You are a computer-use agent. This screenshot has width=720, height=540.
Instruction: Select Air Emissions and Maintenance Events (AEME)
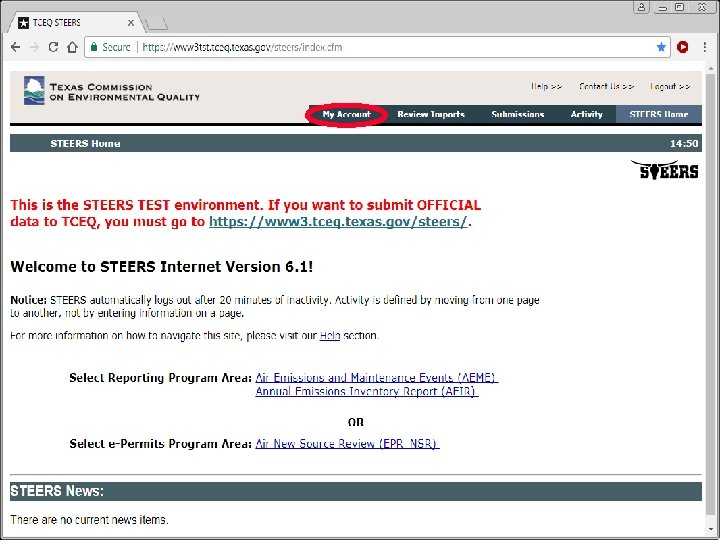(377, 377)
